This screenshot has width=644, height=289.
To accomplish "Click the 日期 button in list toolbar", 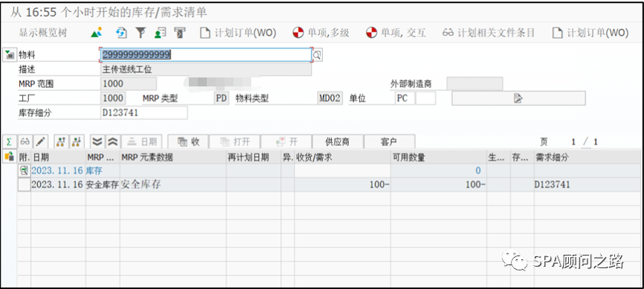I will pos(141,142).
